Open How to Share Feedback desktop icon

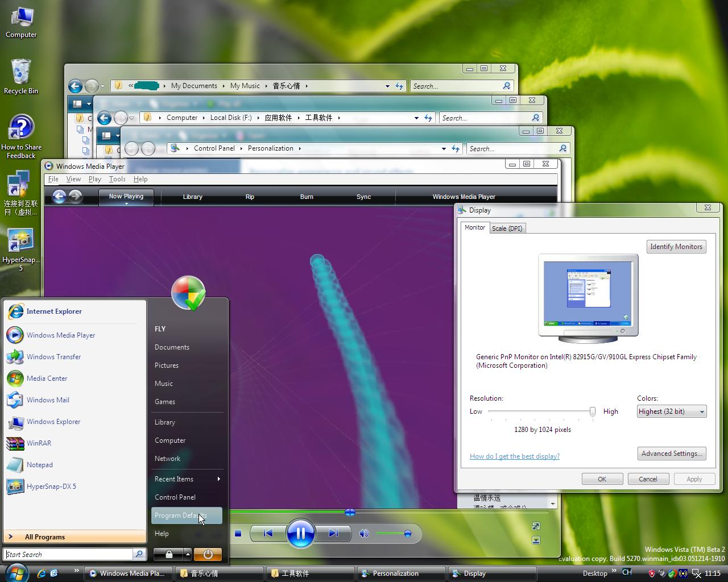pyautogui.click(x=21, y=136)
